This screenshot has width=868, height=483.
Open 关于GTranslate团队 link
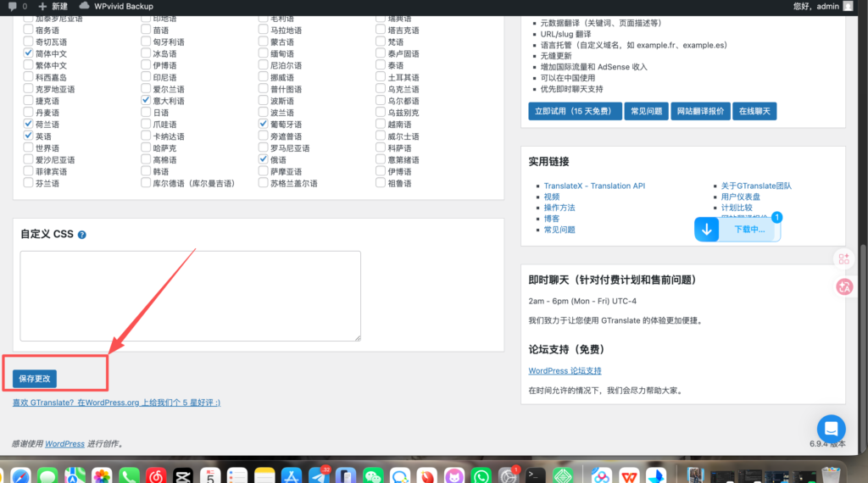(x=756, y=186)
